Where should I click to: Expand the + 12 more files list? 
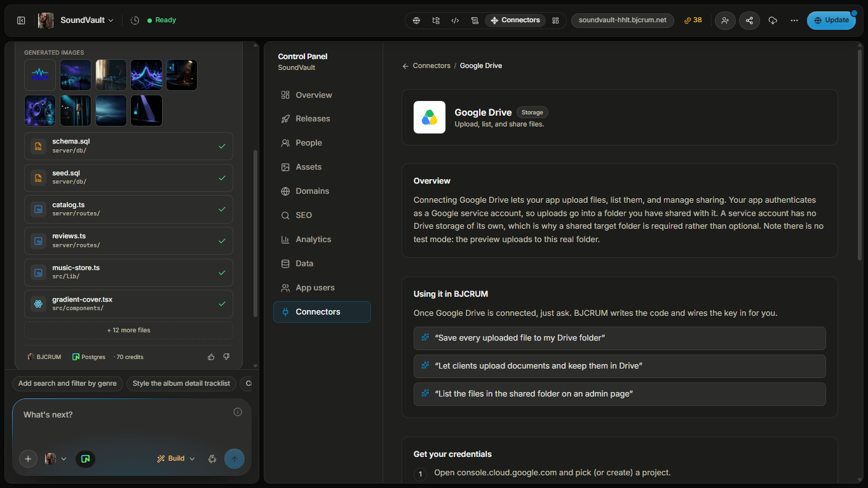[x=128, y=330]
